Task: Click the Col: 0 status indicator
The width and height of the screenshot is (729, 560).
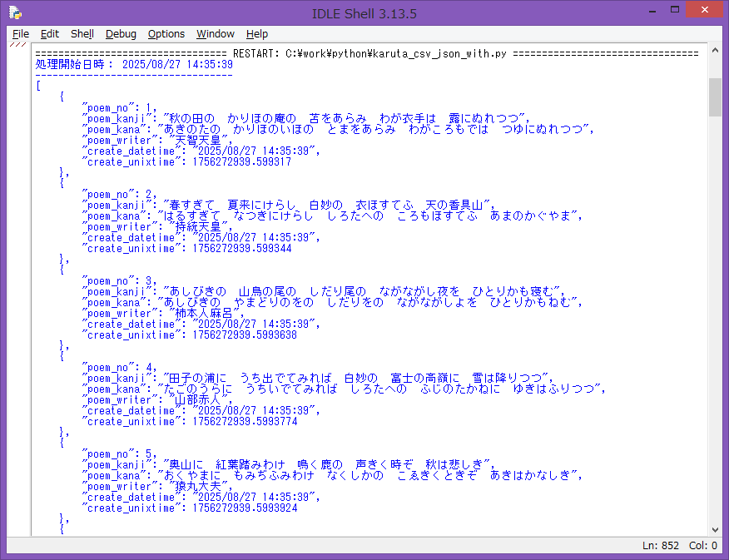Action: 703,546
